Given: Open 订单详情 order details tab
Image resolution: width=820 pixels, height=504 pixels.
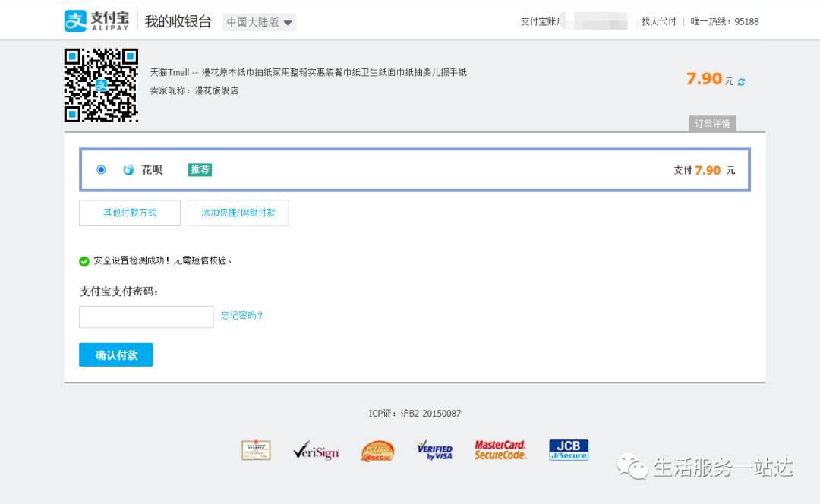Looking at the screenshot, I should (x=712, y=124).
